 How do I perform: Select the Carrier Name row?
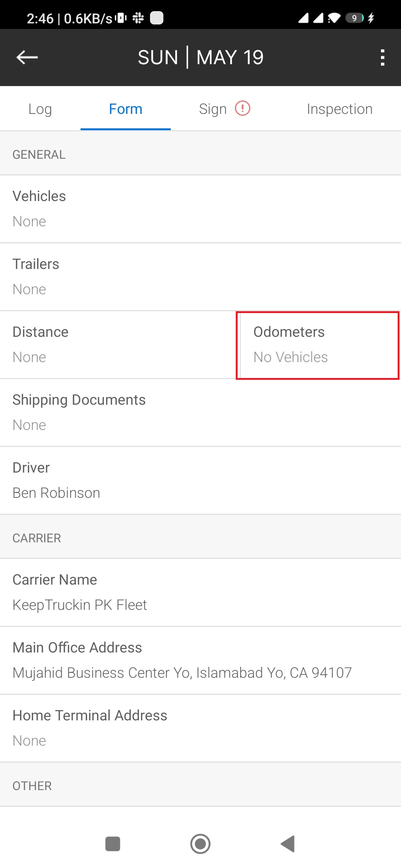[x=200, y=592]
